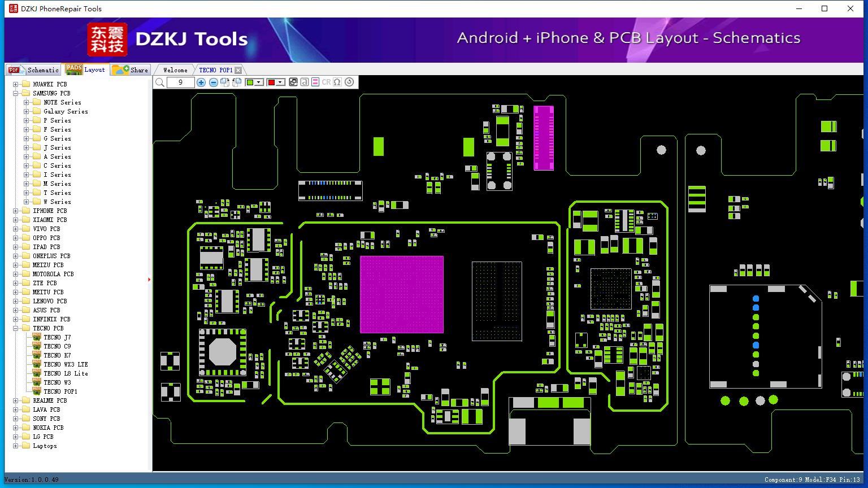Screen dimensions: 868x488
Task: Expand the J Series node
Action: [26, 147]
